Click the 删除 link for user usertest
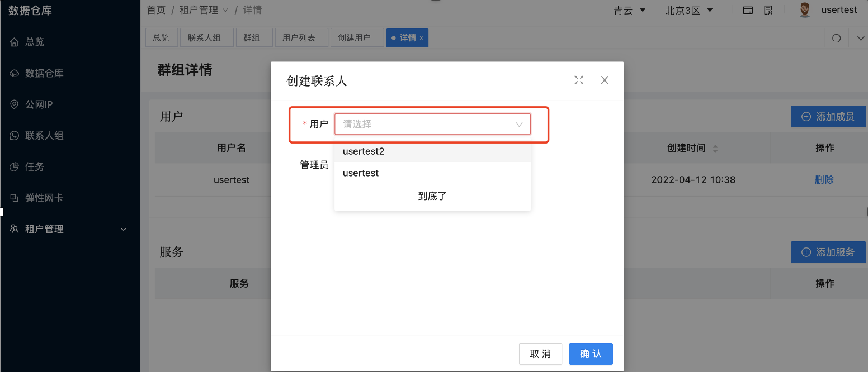 click(825, 179)
